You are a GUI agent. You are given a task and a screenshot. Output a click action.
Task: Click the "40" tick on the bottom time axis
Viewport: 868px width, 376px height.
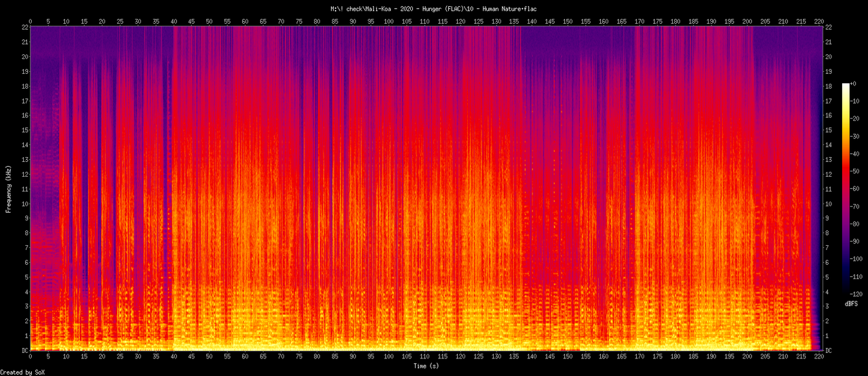tap(174, 356)
